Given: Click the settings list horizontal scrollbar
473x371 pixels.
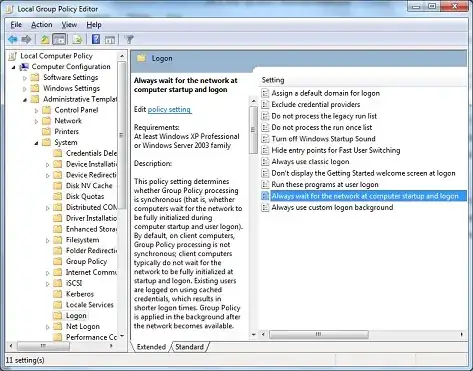Looking at the screenshot, I should [x=319, y=334].
